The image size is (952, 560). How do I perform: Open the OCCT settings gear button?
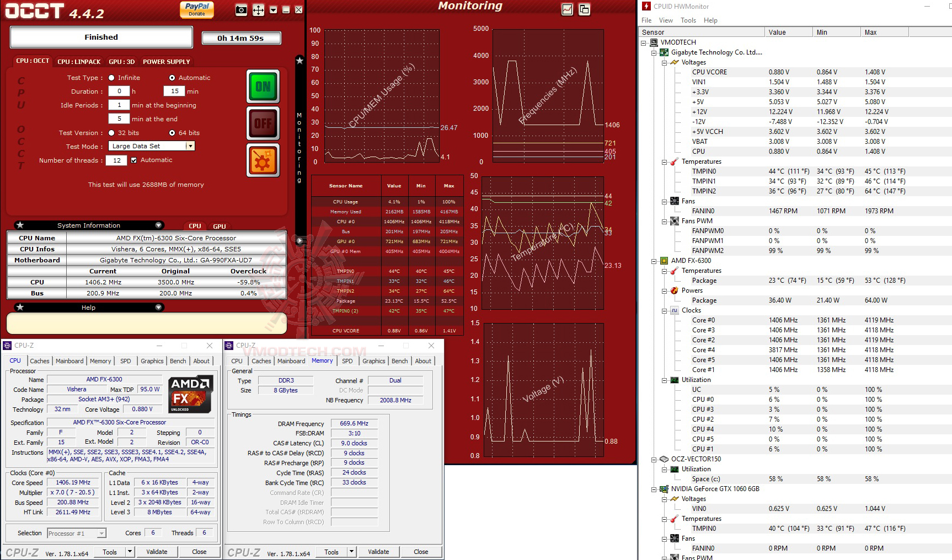click(263, 160)
